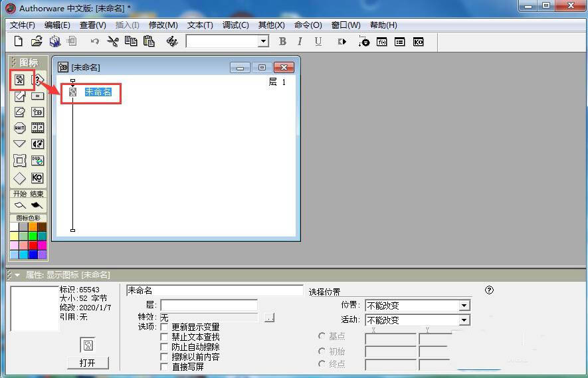Viewport: 588px width, 378px height.
Task: Open the 帮助(H) menu
Action: point(383,25)
